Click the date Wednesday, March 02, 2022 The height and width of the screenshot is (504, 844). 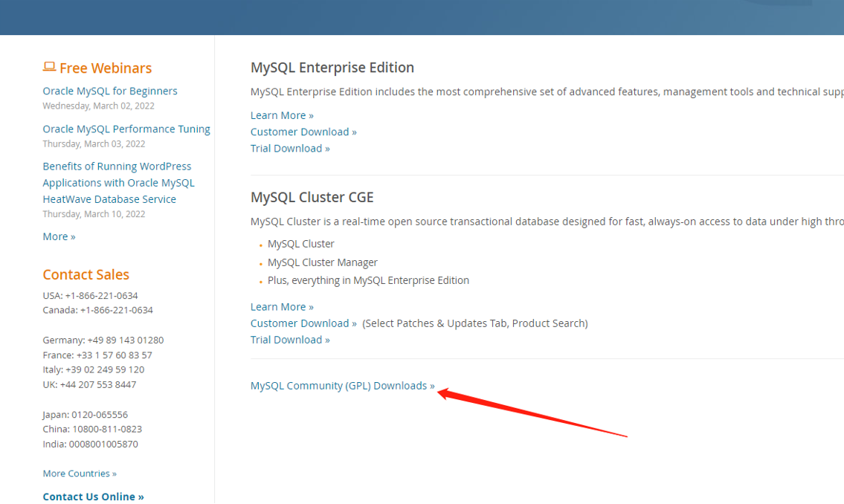pyautogui.click(x=98, y=106)
